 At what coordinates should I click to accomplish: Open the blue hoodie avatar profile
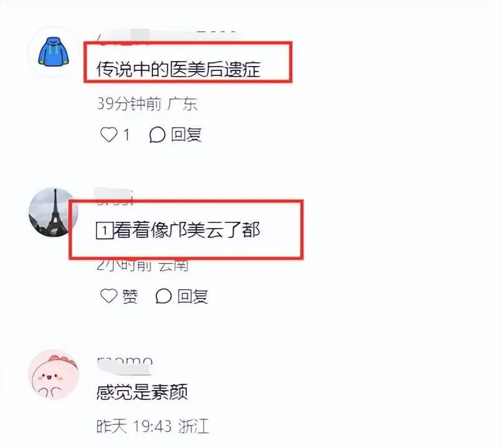(54, 52)
